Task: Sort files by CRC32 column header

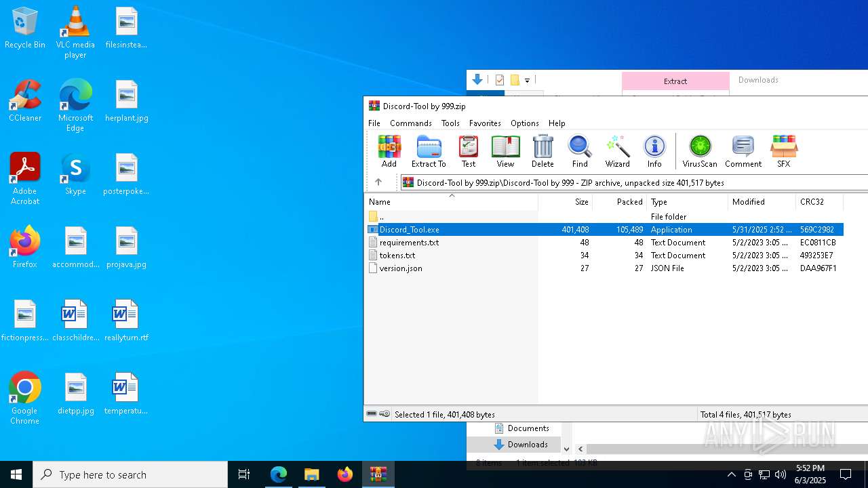Action: click(x=820, y=202)
